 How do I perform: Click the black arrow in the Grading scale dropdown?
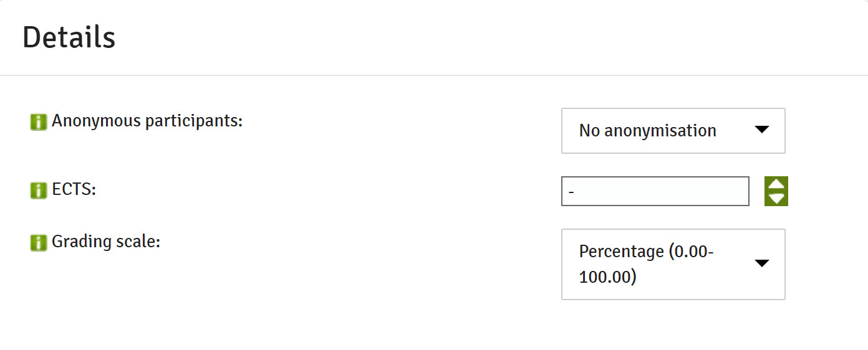point(762,263)
